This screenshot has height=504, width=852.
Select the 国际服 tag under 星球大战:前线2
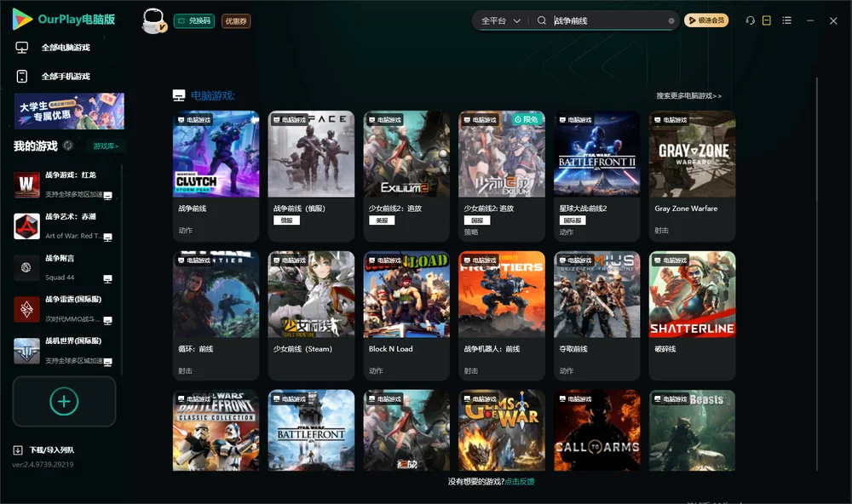click(573, 220)
